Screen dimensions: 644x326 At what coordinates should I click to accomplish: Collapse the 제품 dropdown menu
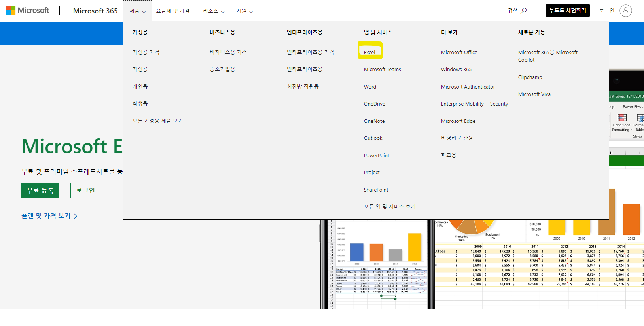click(x=137, y=11)
